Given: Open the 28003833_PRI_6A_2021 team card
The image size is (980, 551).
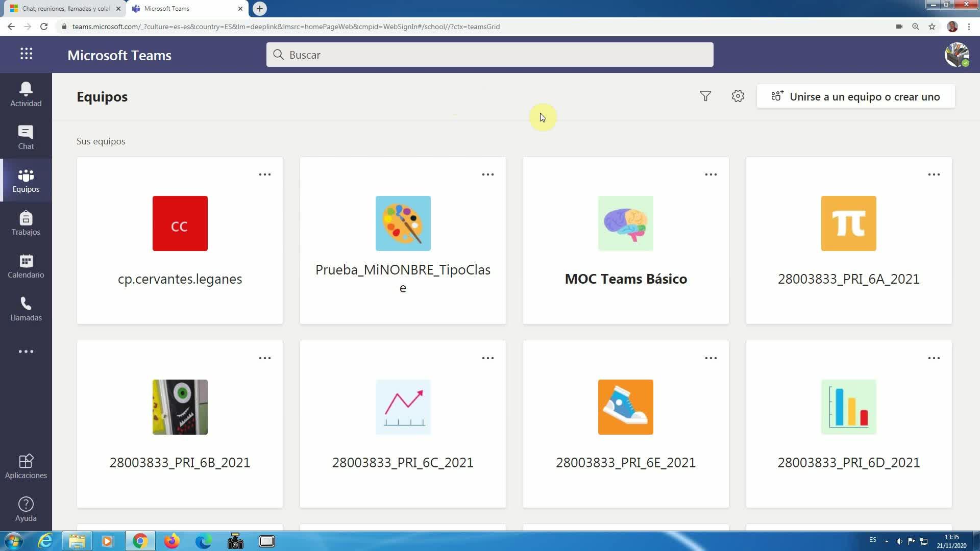Looking at the screenshot, I should pyautogui.click(x=848, y=240).
